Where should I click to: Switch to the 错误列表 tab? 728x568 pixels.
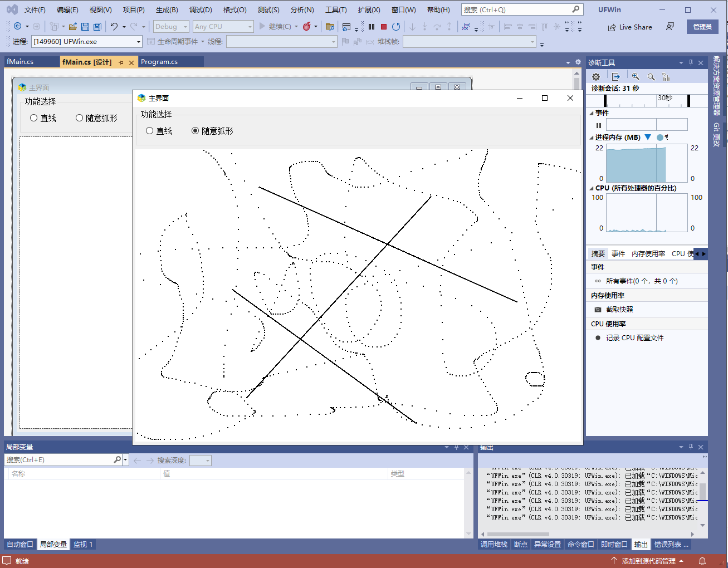pos(671,545)
